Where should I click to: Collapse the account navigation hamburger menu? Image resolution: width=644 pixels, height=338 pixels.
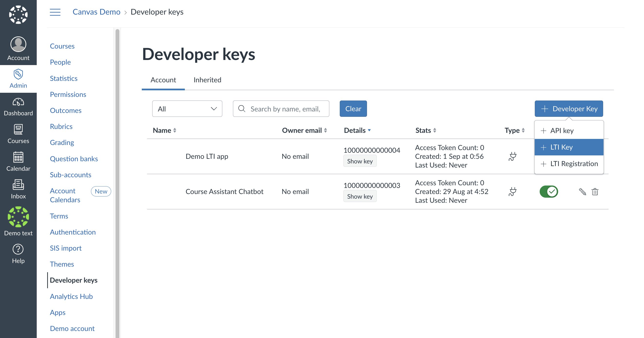tap(55, 12)
